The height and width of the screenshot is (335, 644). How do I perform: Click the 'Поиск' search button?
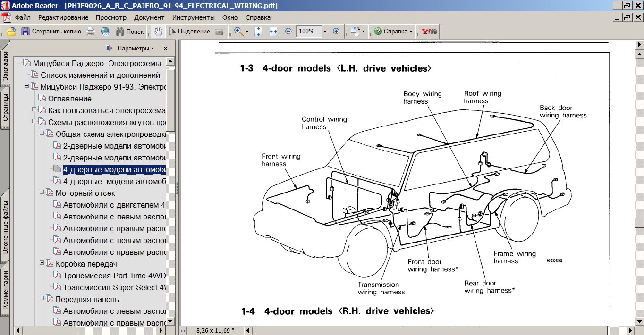[130, 32]
